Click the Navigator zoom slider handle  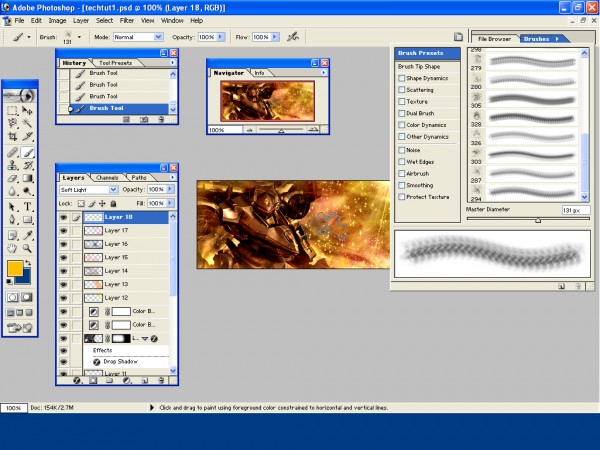[281, 131]
